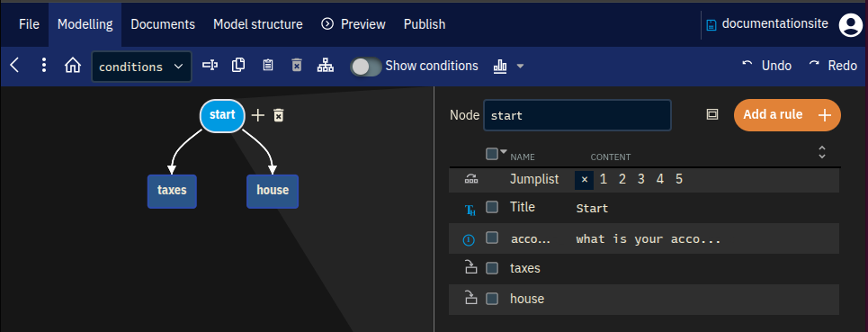This screenshot has height=332, width=868.
Task: Toggle the select-all header checkbox
Action: pos(492,154)
